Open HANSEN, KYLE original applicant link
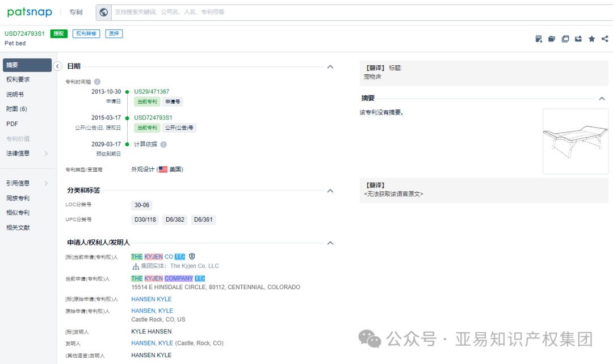The image size is (613, 364). point(152,311)
